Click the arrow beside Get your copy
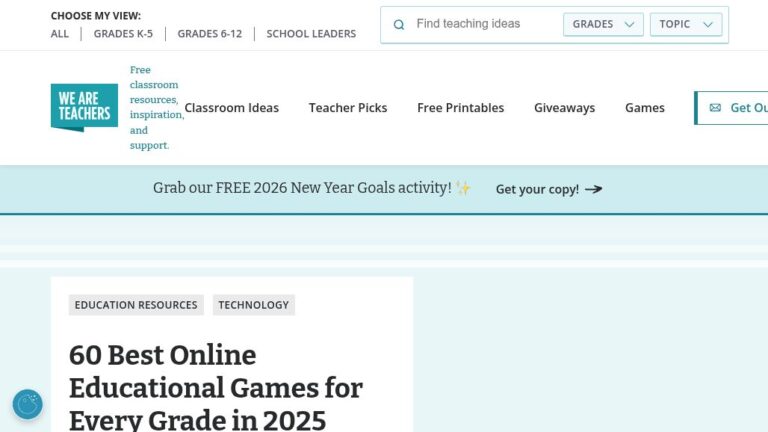 coord(594,189)
